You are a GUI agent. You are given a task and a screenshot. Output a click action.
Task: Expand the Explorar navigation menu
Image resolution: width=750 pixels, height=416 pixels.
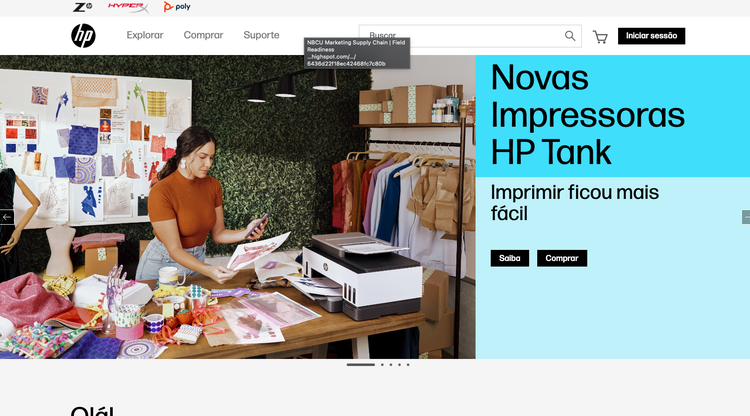(145, 36)
